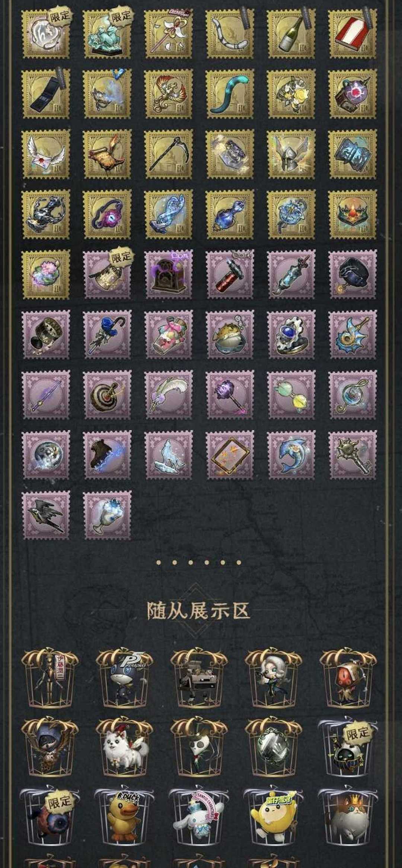Choose the blue rose umbrella stamp

(x=107, y=334)
